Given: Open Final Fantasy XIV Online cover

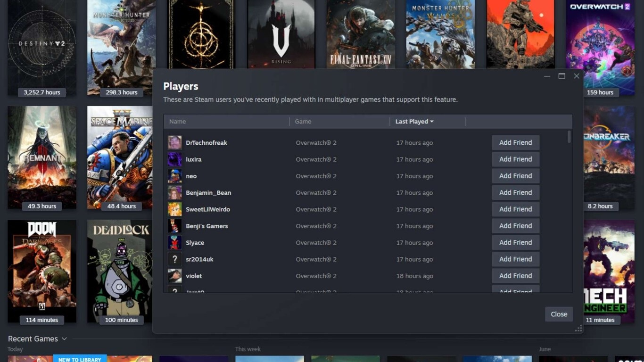Looking at the screenshot, I should tap(361, 34).
